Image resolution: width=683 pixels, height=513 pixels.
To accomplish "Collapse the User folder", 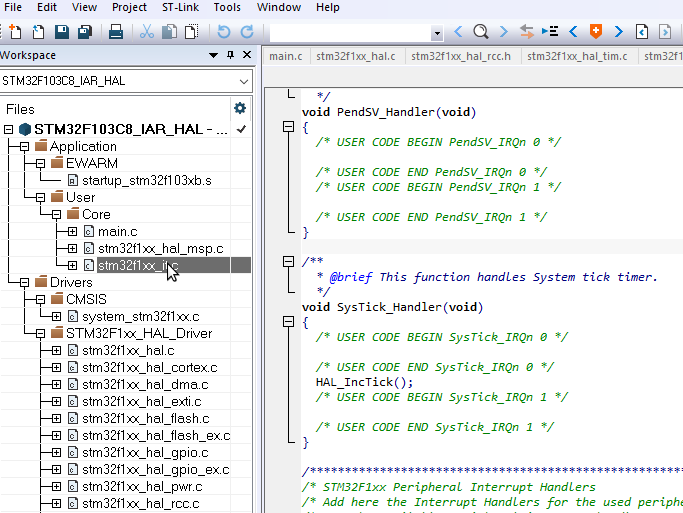I will (41, 198).
